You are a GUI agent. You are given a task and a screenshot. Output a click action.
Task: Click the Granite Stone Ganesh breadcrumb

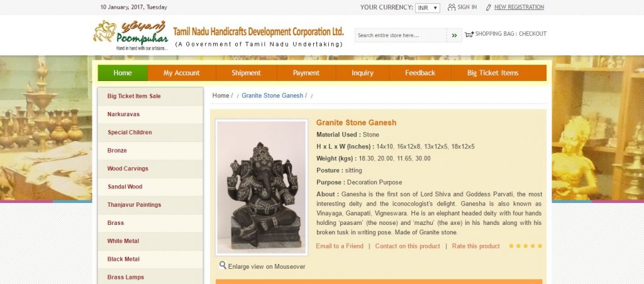coord(272,96)
